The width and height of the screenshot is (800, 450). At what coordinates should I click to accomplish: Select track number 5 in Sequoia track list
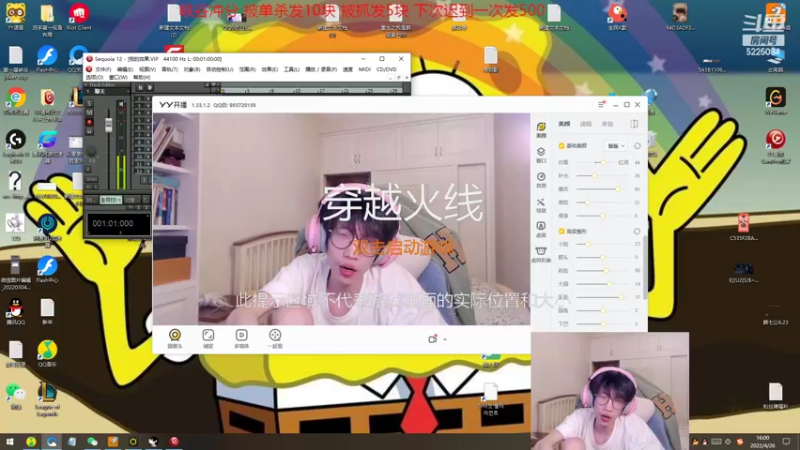click(x=139, y=121)
